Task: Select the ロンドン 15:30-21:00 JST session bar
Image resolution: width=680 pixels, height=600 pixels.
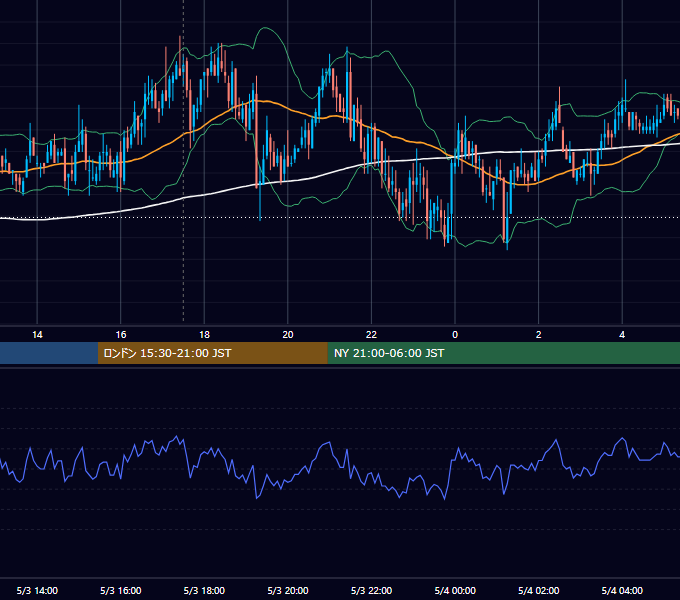Action: [x=212, y=353]
